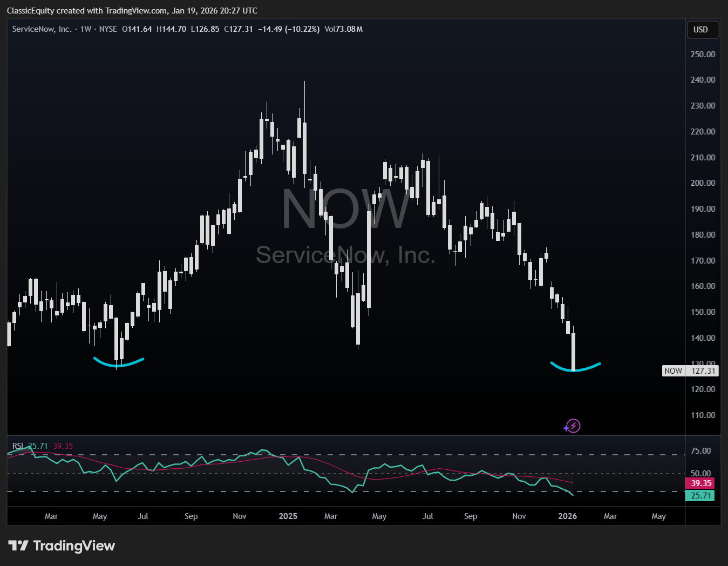
Task: Click the Mar label right after 2026
Action: (610, 516)
